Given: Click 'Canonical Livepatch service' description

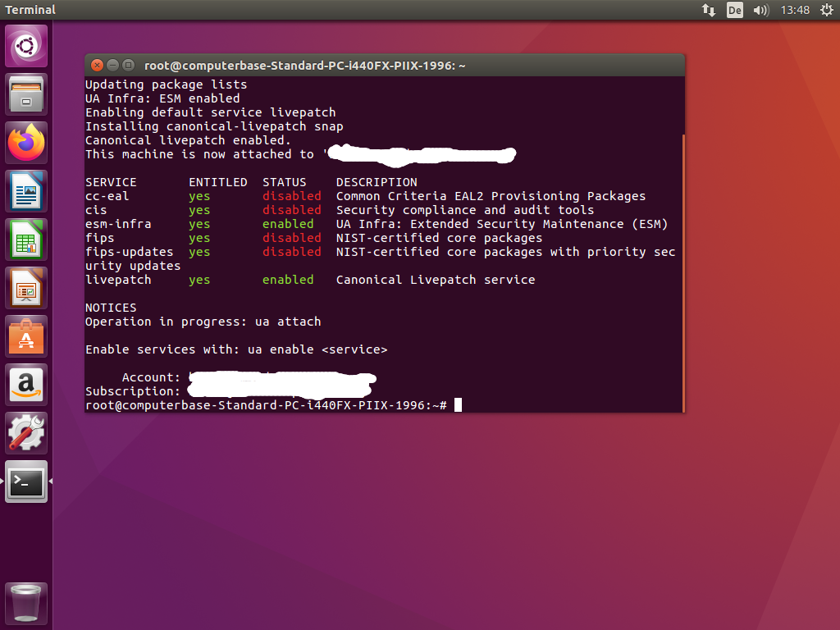Looking at the screenshot, I should 436,280.
